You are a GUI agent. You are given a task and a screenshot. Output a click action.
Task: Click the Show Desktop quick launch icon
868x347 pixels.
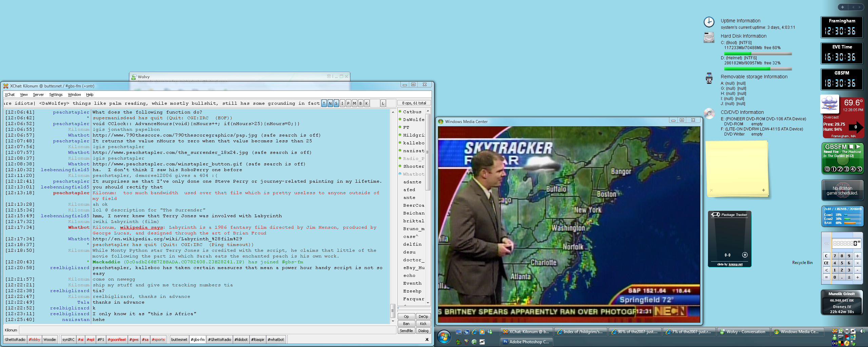point(459,332)
